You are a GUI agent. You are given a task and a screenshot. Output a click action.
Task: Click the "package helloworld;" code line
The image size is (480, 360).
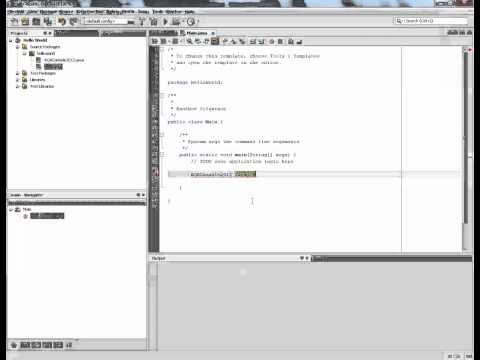pos(195,82)
